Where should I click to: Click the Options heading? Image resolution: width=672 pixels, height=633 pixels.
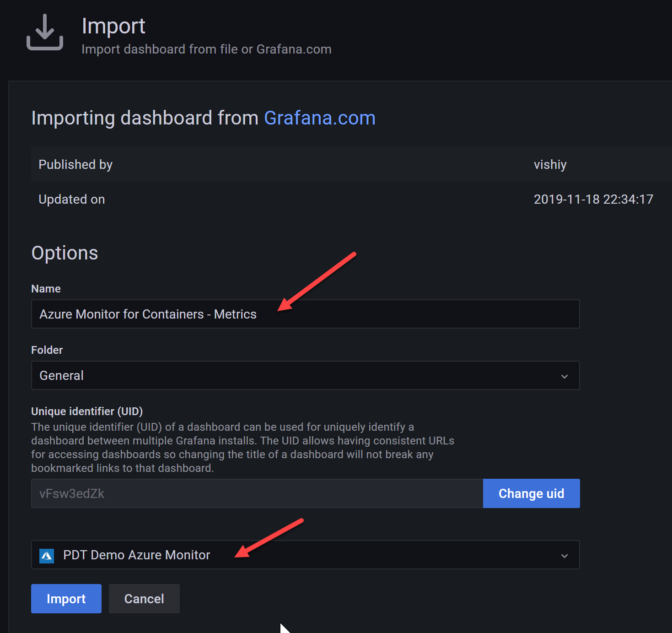[x=65, y=253]
